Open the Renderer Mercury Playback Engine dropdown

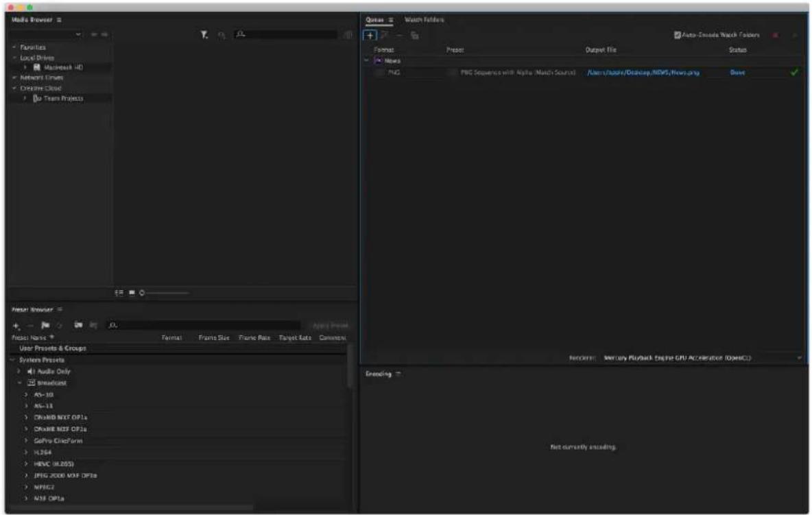click(702, 358)
